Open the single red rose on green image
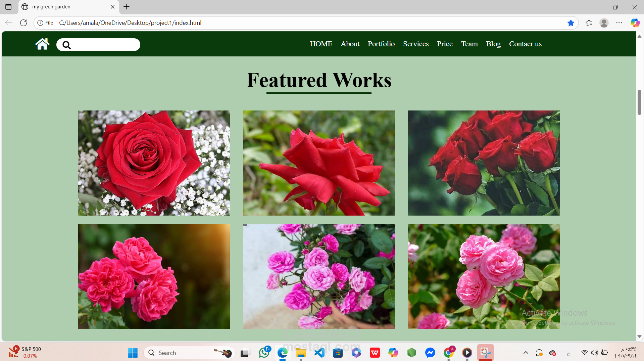This screenshot has height=361, width=644. 319,163
